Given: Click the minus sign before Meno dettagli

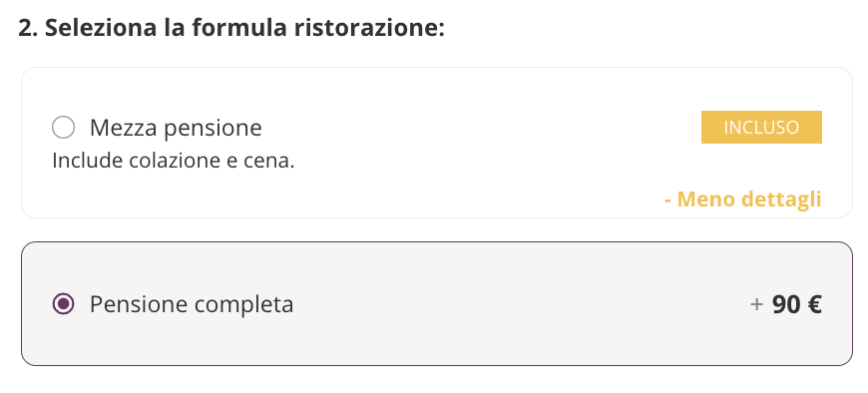Looking at the screenshot, I should click(667, 199).
